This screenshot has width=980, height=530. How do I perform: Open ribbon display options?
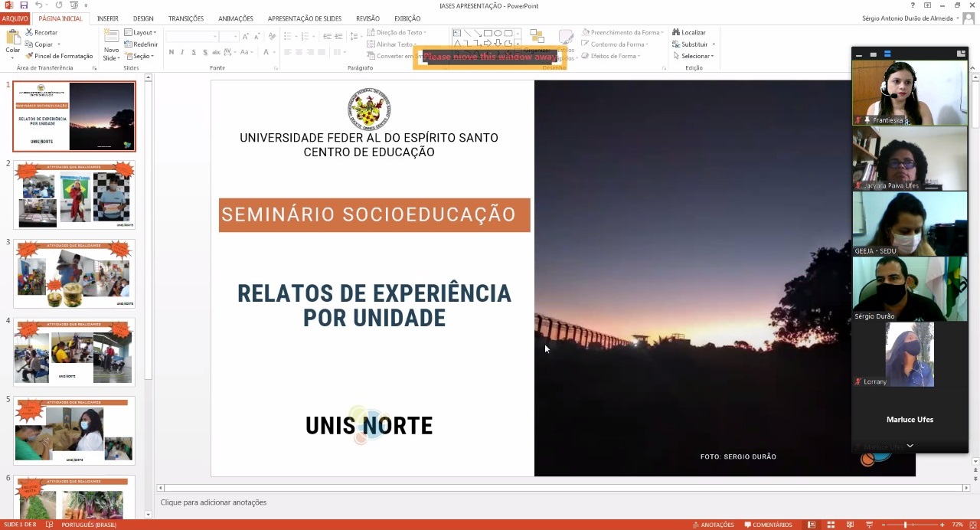pos(928,5)
